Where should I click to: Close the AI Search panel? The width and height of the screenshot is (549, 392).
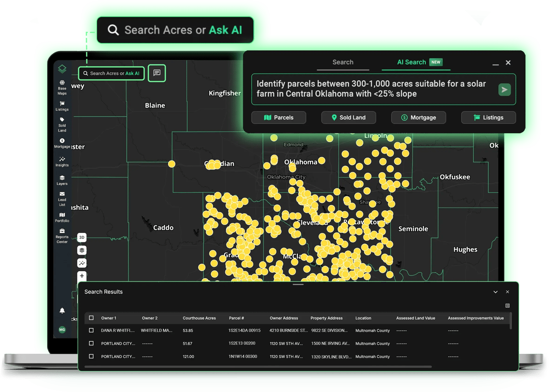point(508,63)
